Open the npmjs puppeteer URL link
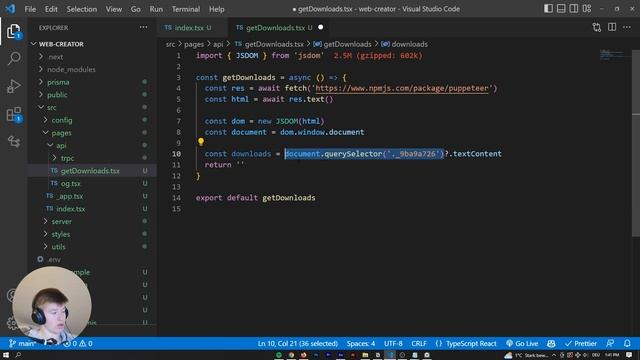This screenshot has height=360, width=640. tap(402, 88)
